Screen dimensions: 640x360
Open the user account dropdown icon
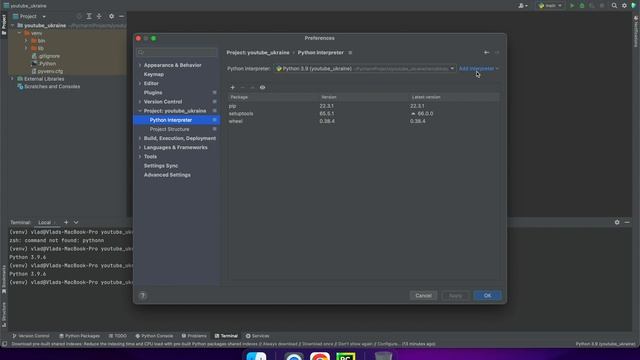[x=523, y=6]
